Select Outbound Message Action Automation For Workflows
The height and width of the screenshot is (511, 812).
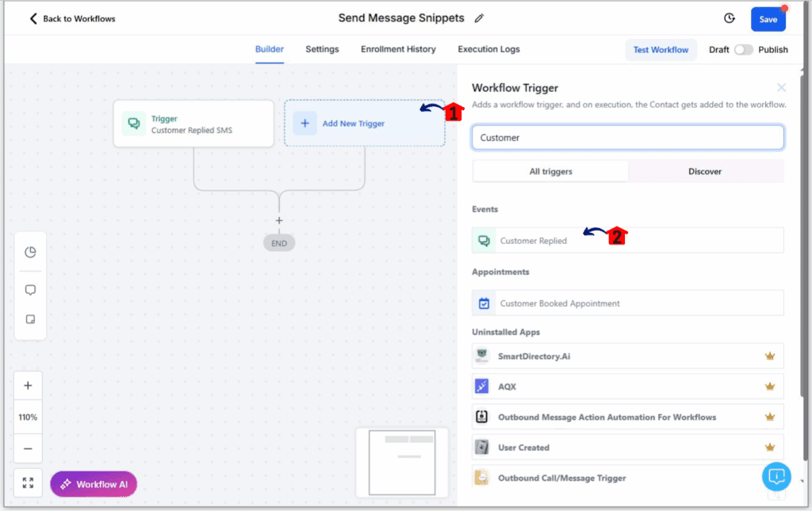628,417
